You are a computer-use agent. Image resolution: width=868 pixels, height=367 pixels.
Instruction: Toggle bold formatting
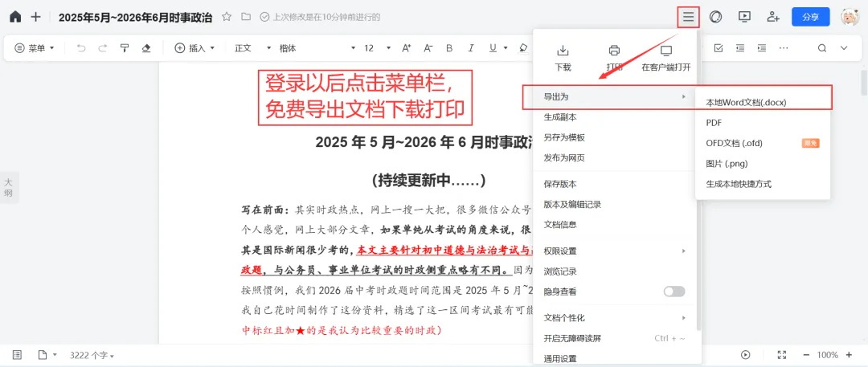point(449,48)
